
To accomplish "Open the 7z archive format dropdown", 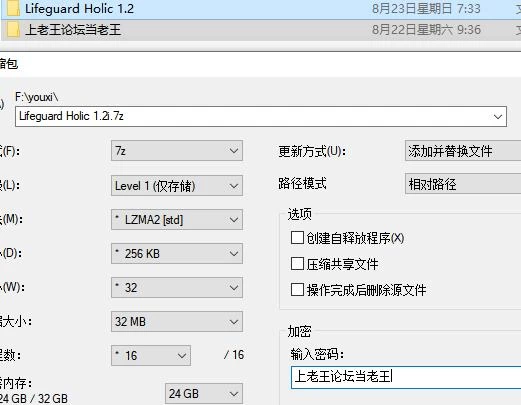I will click(177, 151).
